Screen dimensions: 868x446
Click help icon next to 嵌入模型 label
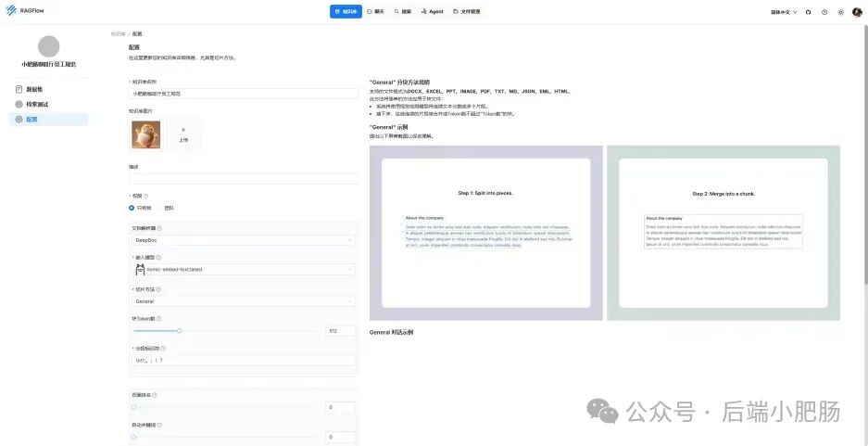pyautogui.click(x=158, y=258)
